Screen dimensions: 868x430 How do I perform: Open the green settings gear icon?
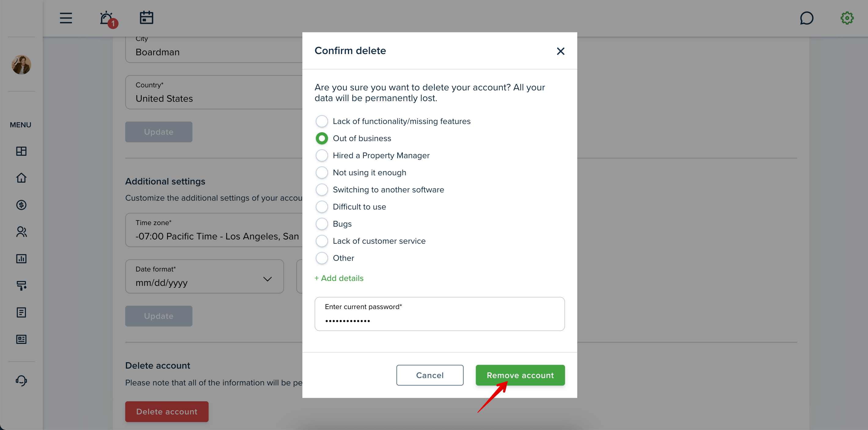(847, 18)
